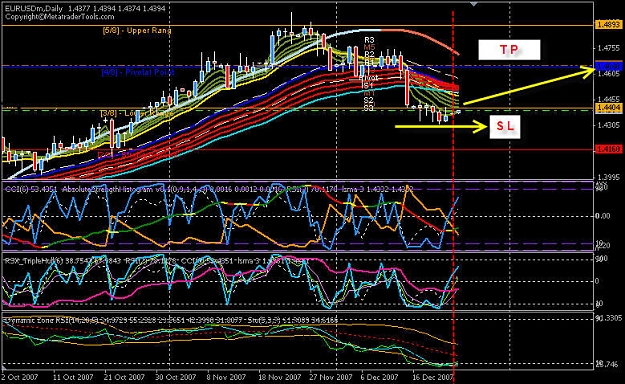
Task: Click the red 1.4160 price tag
Action: [608, 150]
